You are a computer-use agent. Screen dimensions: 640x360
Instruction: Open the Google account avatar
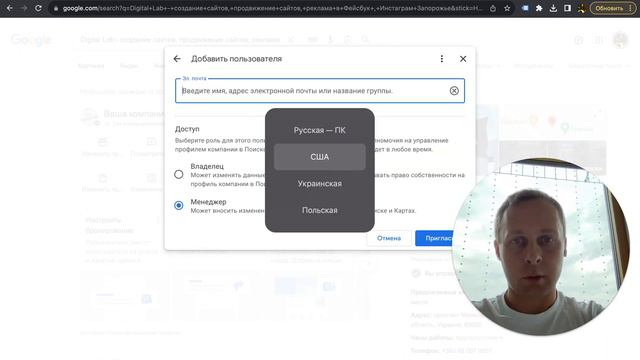coord(620,40)
